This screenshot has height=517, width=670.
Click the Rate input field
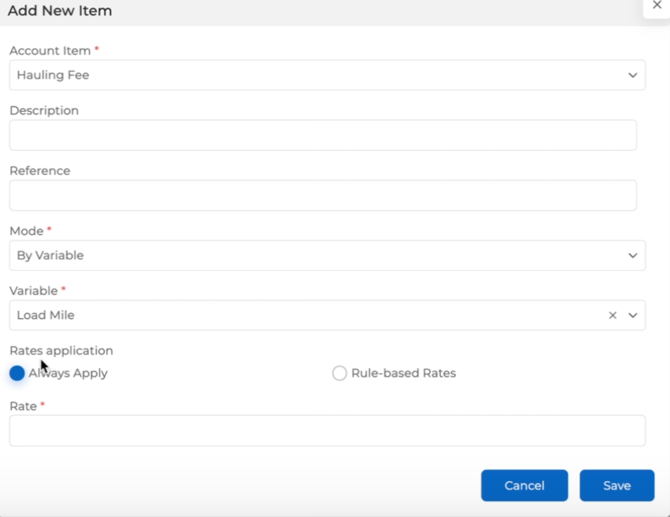tap(326, 430)
